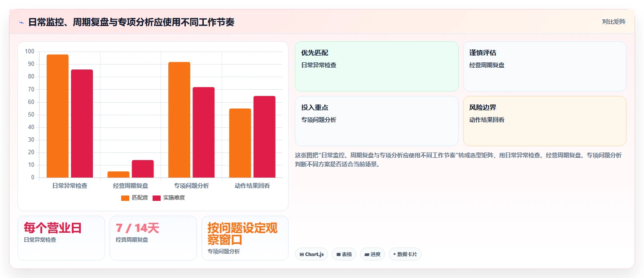Toggle the 匹配度 legend orange swatch
Screen dimensions: 644x278
[x=125, y=198]
